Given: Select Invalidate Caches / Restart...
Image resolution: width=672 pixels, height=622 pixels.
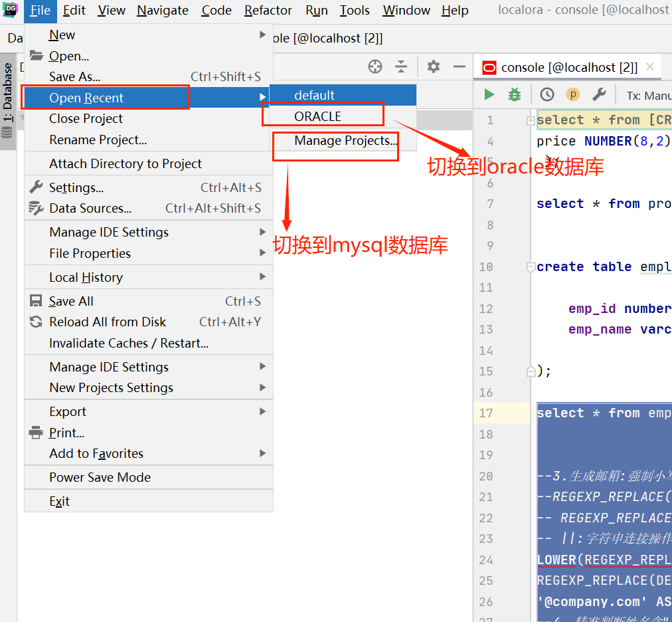Looking at the screenshot, I should point(148,343).
